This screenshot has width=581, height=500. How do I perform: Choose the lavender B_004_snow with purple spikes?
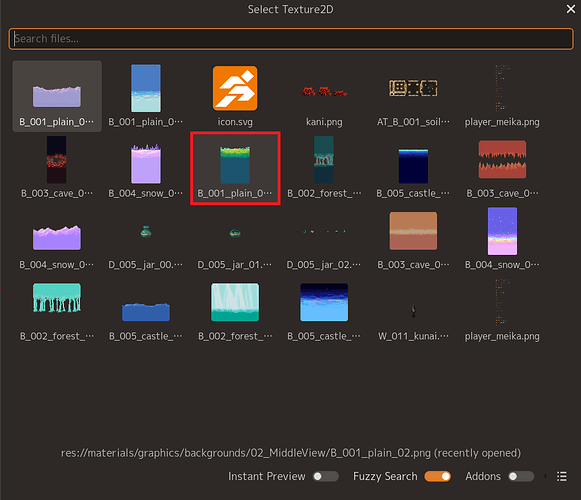point(146,168)
